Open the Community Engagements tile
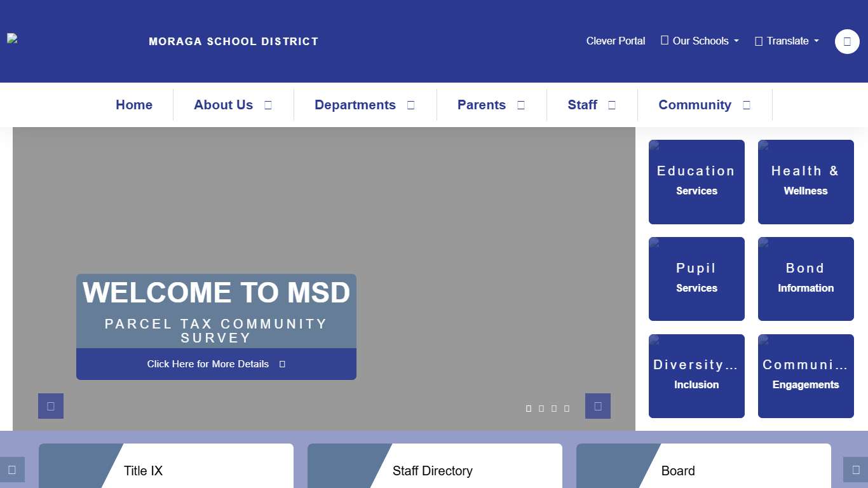This screenshot has width=868, height=488. (806, 376)
